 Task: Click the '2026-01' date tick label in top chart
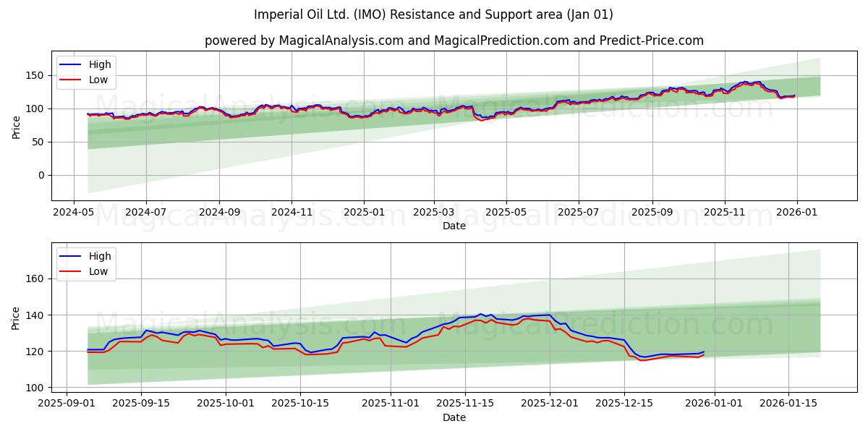(797, 213)
